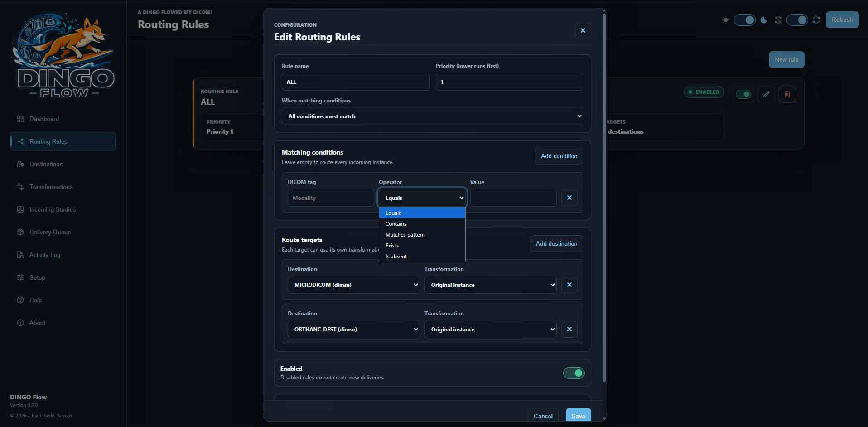This screenshot has height=427, width=868.
Task: Click the Delivery Queue cube icon
Action: point(20,232)
